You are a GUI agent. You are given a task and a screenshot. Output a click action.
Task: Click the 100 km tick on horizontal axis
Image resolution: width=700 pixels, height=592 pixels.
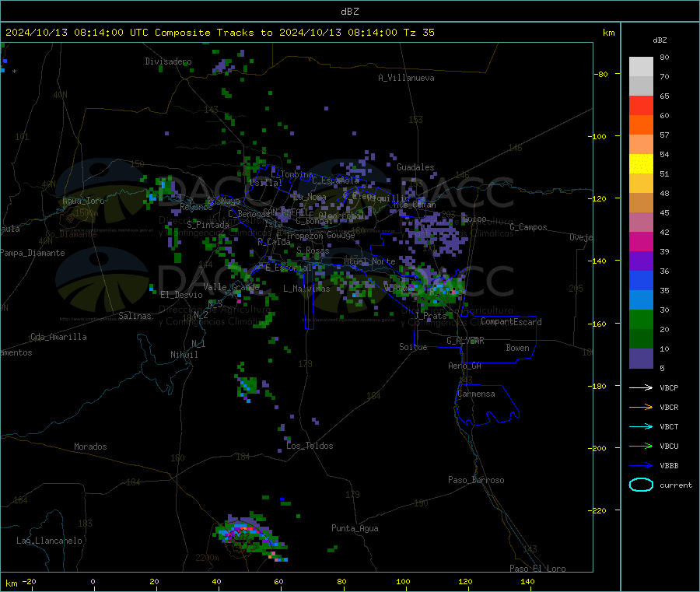coord(403,581)
